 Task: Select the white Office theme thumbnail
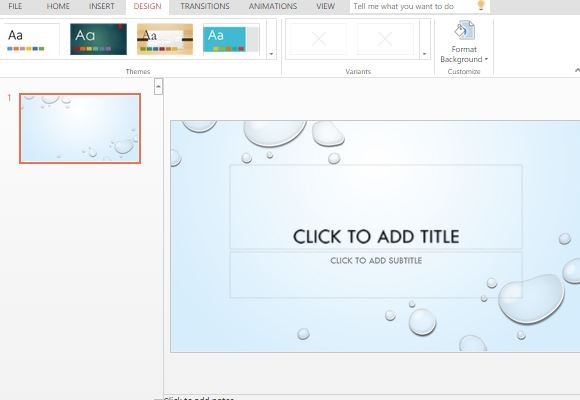point(30,39)
